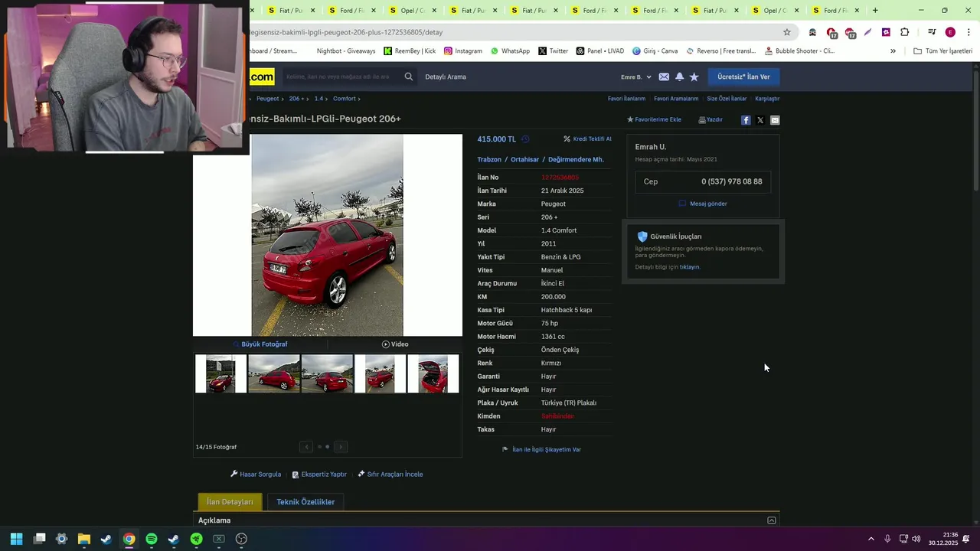
Task: Go to next thumbnail page arrow
Action: [x=341, y=447]
